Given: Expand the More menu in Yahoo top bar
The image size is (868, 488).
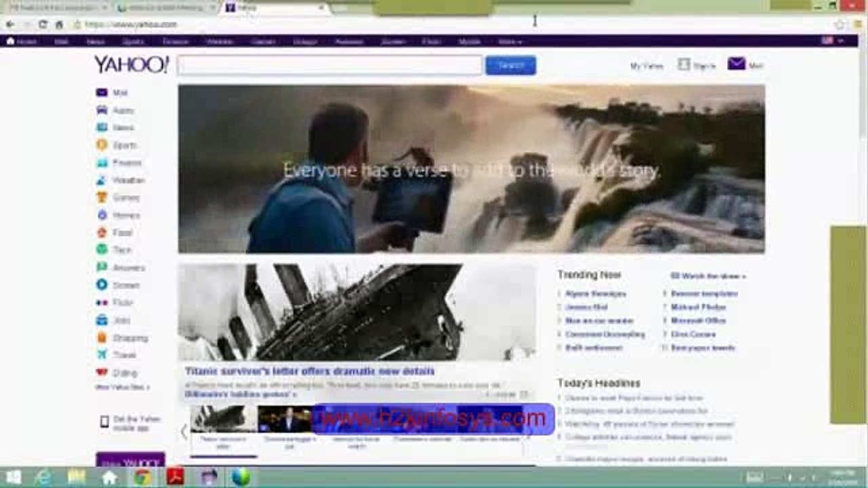Looking at the screenshot, I should point(510,41).
